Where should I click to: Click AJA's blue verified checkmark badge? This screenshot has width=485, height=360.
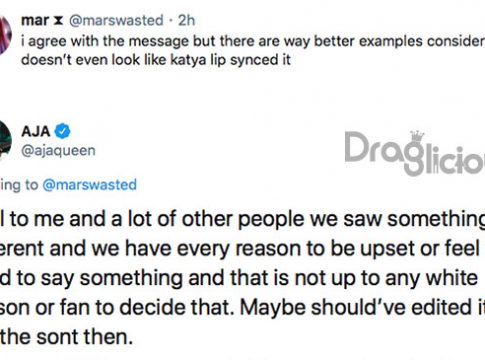[62, 131]
